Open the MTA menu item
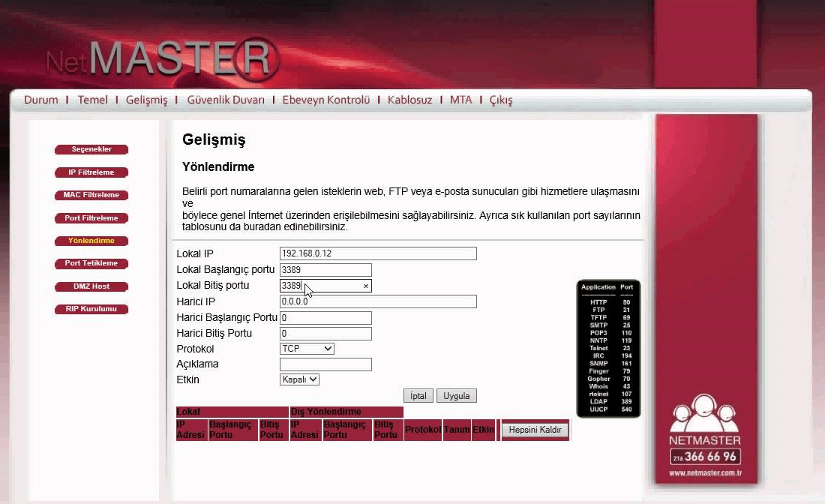The width and height of the screenshot is (825, 504). [460, 100]
